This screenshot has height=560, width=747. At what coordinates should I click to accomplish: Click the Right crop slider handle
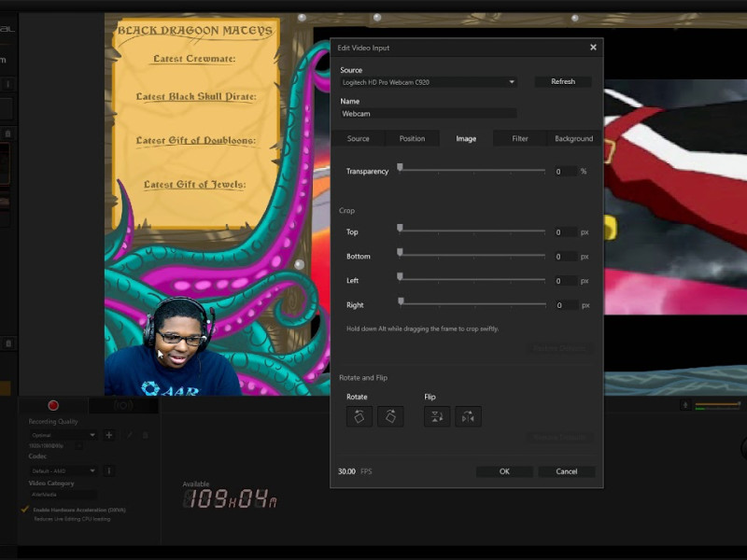(402, 301)
